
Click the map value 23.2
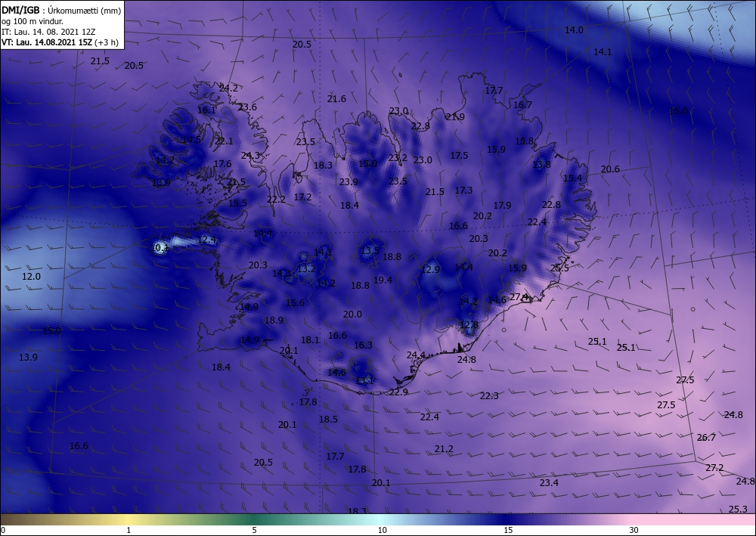point(398,157)
